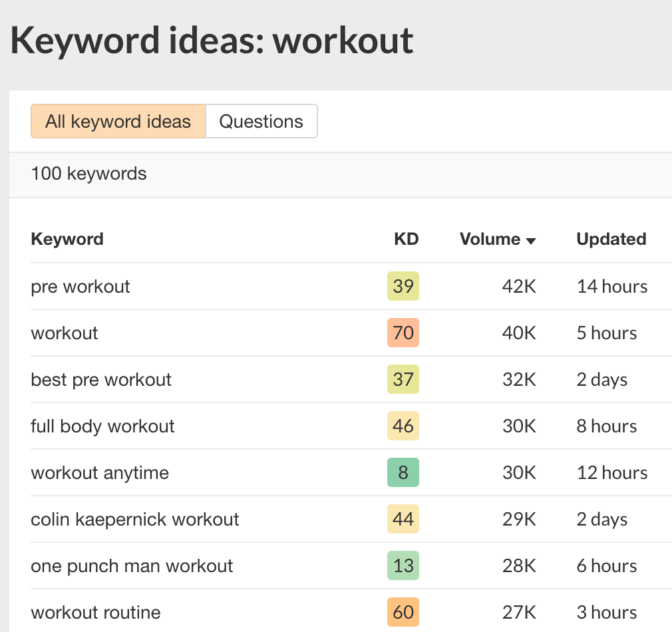672x632 pixels.
Task: Click the KD 13 badge for one punch man workout
Action: tap(403, 565)
